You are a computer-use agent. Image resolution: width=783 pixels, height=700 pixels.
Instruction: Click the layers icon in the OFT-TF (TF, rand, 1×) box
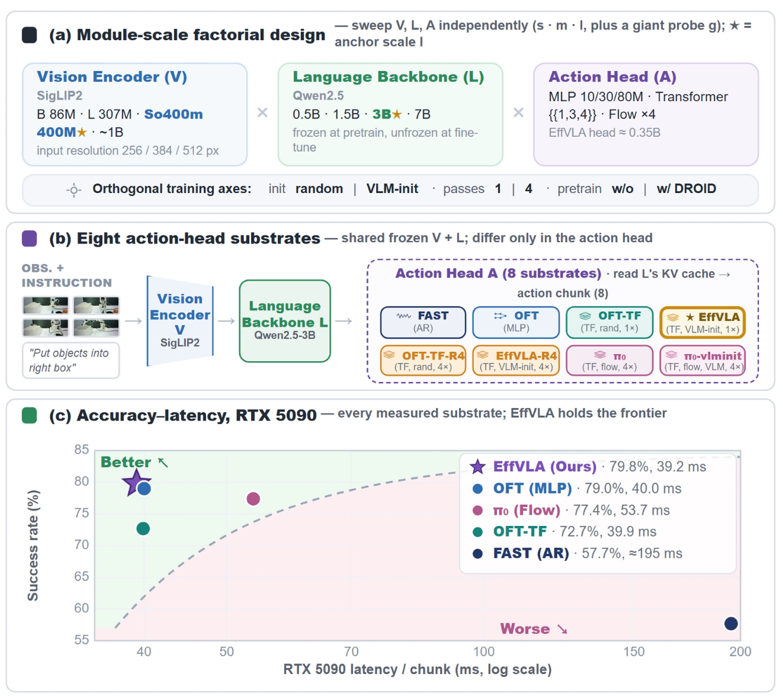(x=585, y=316)
